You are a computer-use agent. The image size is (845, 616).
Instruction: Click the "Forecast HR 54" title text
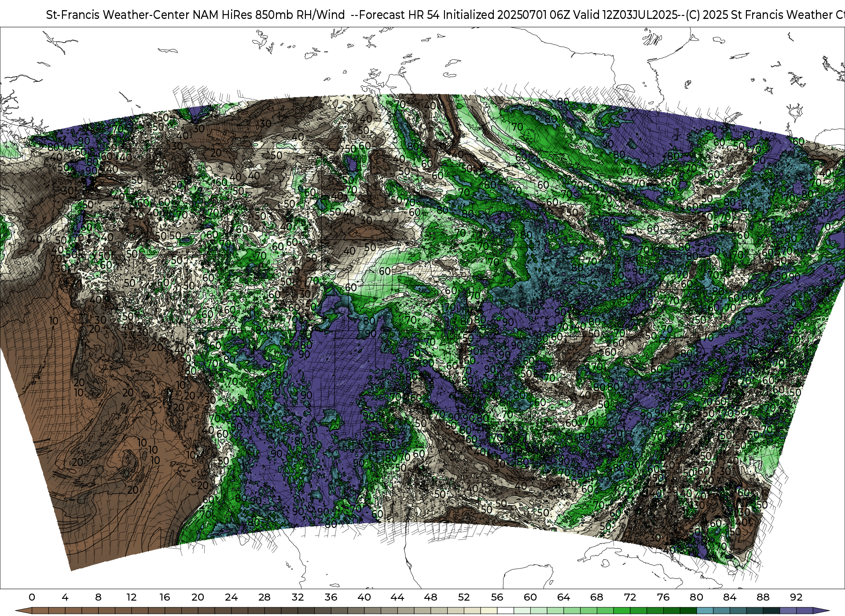coord(400,15)
